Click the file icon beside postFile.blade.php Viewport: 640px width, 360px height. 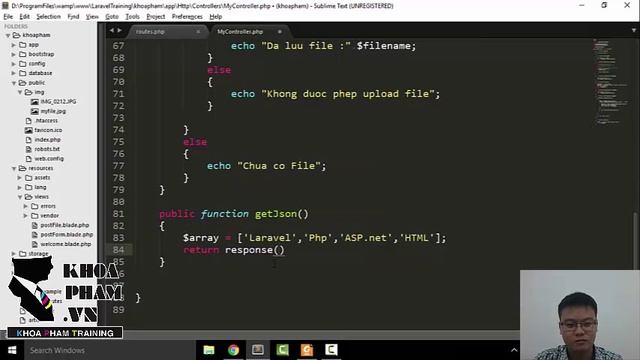click(x=35, y=225)
